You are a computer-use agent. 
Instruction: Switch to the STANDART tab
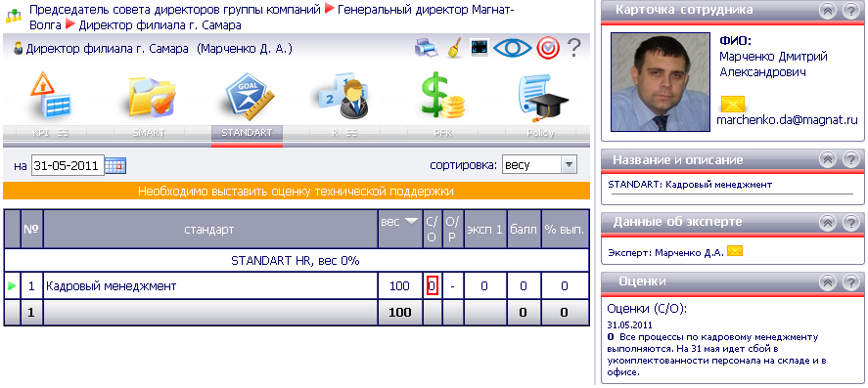[x=247, y=133]
